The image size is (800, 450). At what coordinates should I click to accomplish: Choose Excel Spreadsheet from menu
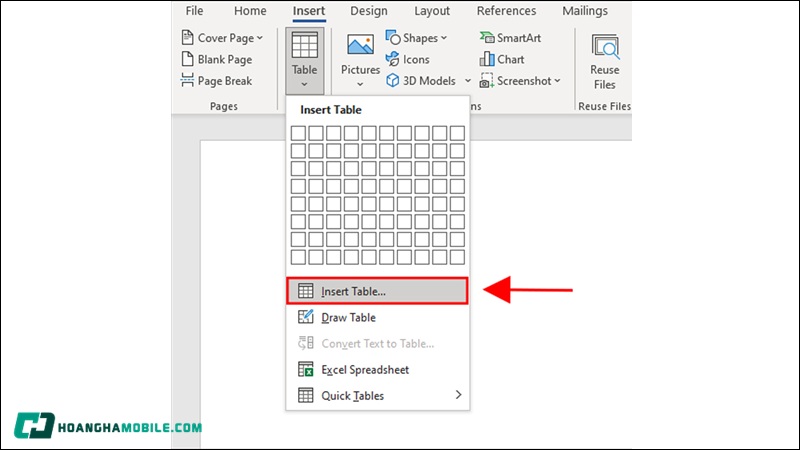pos(378,369)
